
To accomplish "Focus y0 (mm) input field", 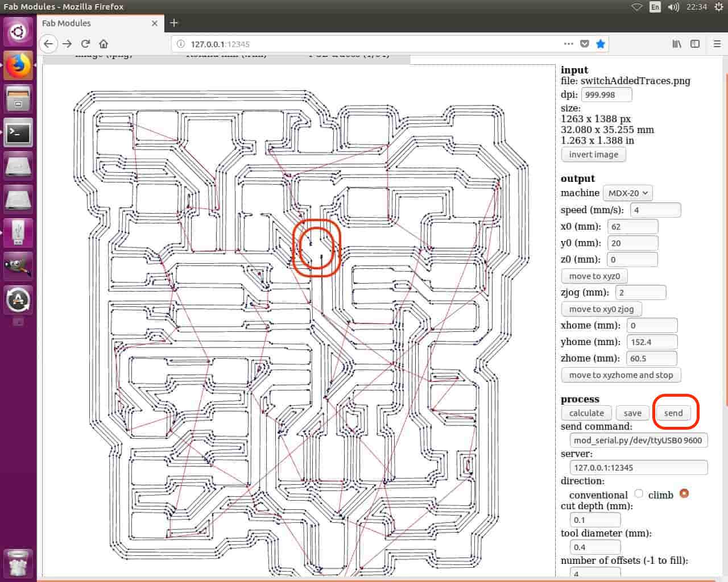I will coord(632,243).
